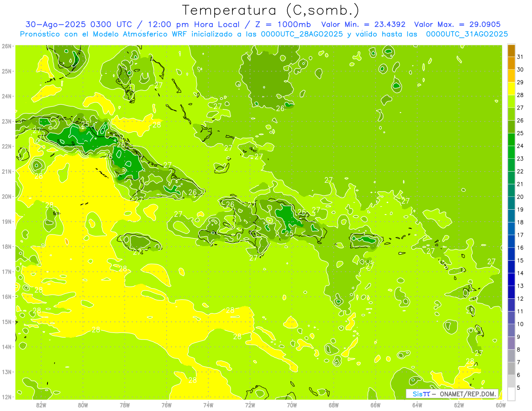Click the color bar value label '31'
The height and width of the screenshot is (411, 532).
(520, 57)
